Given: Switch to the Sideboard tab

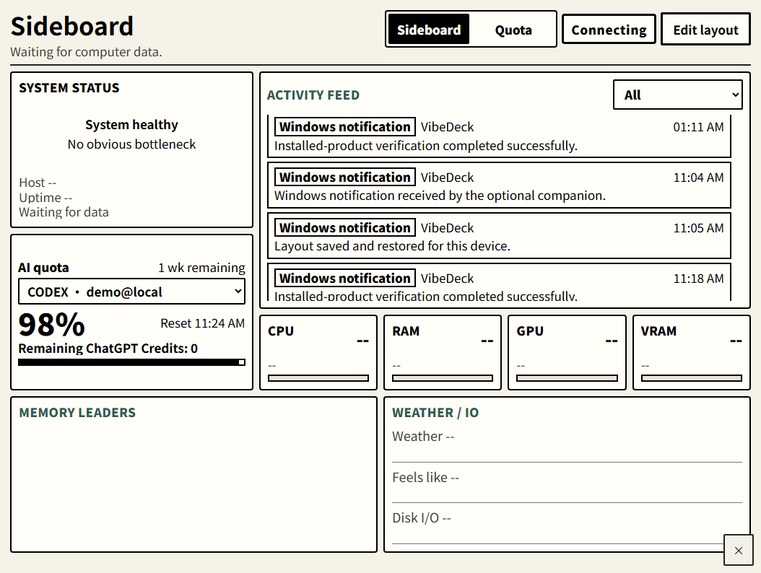Looking at the screenshot, I should pos(429,30).
